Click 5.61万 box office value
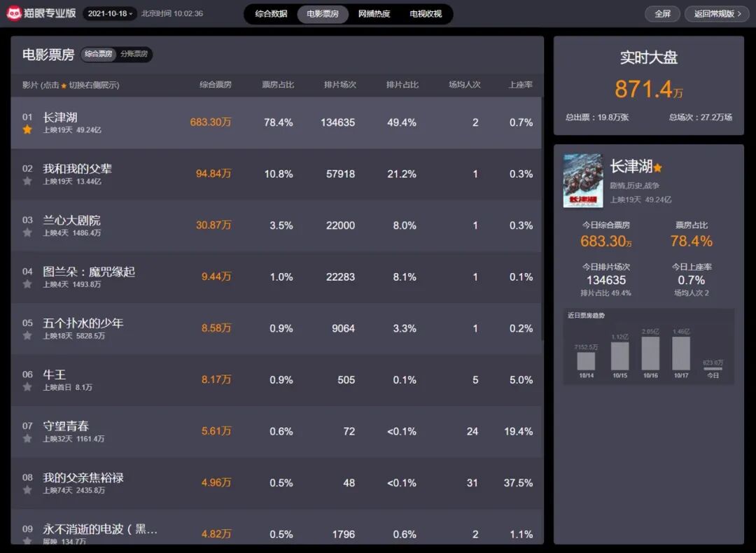The width and height of the screenshot is (756, 553). pos(216,431)
